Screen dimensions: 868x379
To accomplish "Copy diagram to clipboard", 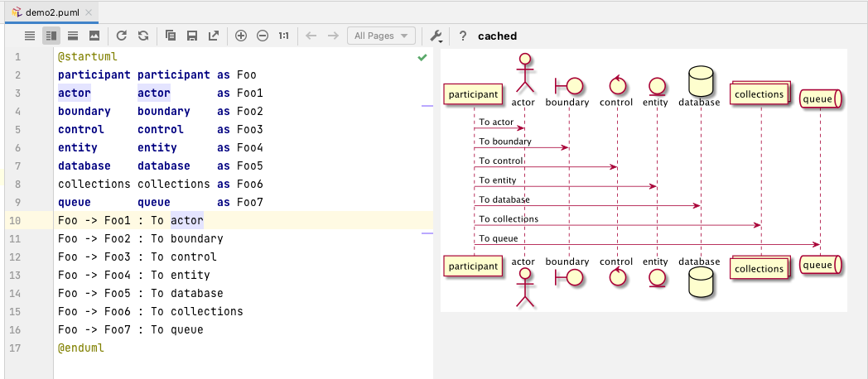I will [171, 36].
